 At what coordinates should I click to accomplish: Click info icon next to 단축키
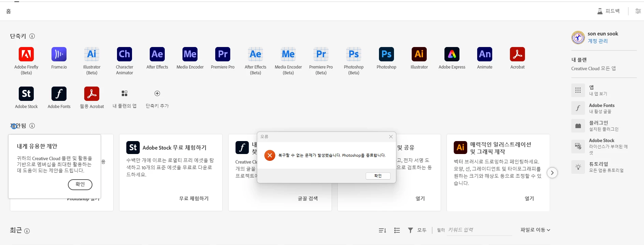[32, 36]
